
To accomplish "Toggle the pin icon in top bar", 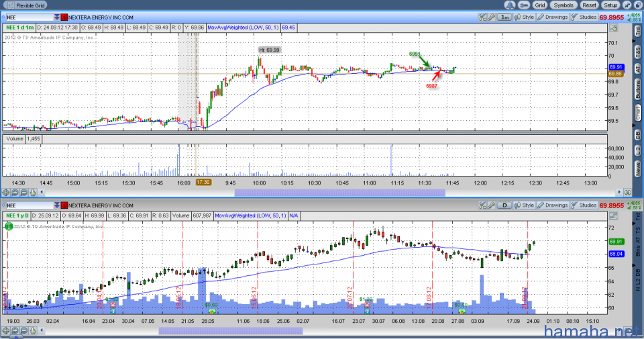I will coord(627,5).
